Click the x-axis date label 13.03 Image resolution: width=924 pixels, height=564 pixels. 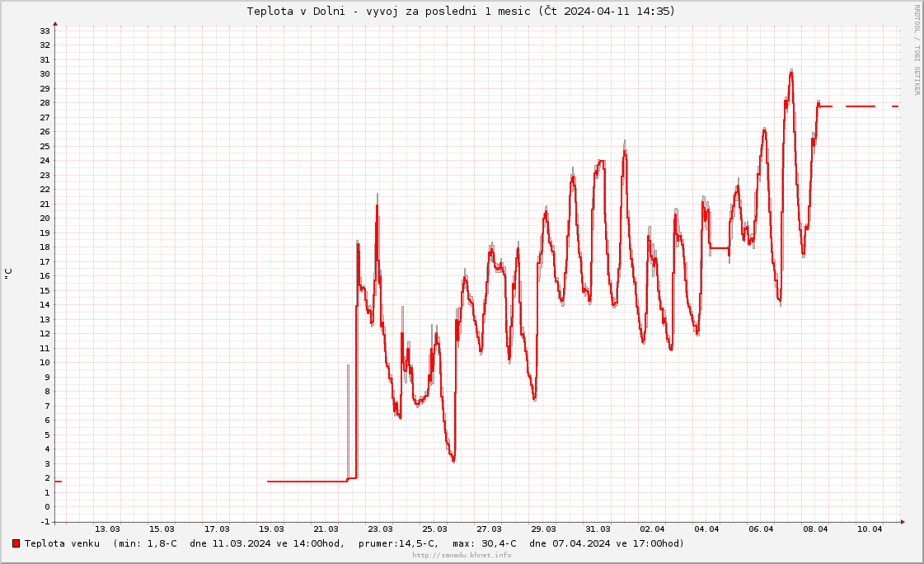(x=107, y=529)
